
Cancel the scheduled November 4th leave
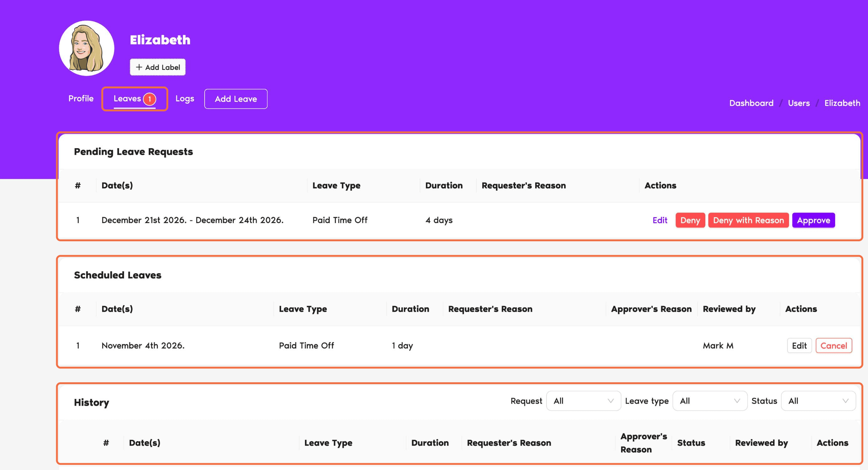coord(834,345)
